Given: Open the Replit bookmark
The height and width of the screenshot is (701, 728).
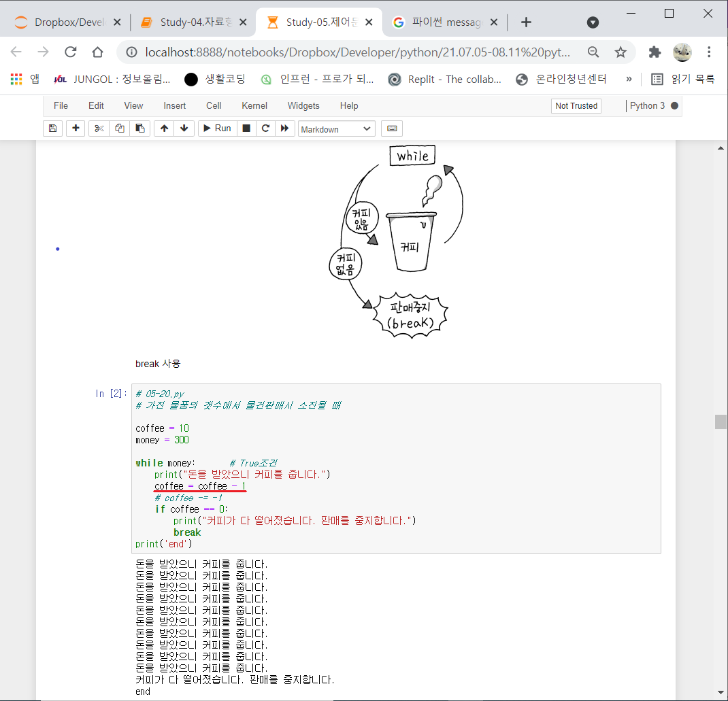Looking at the screenshot, I should [444, 80].
